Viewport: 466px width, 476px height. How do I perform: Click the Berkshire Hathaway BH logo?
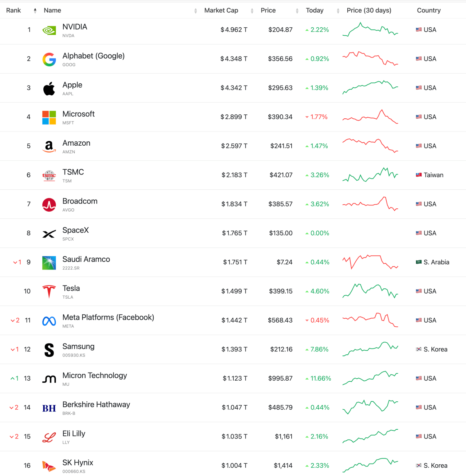(x=49, y=408)
